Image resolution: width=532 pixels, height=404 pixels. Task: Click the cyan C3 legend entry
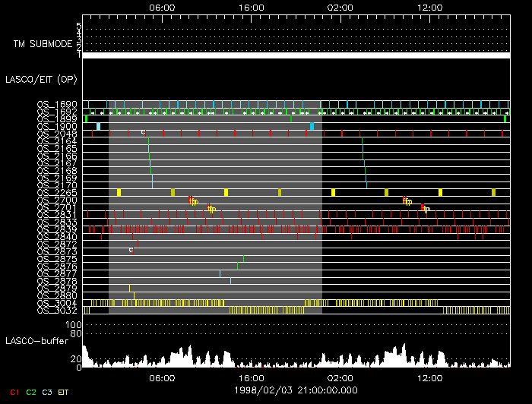pos(47,392)
